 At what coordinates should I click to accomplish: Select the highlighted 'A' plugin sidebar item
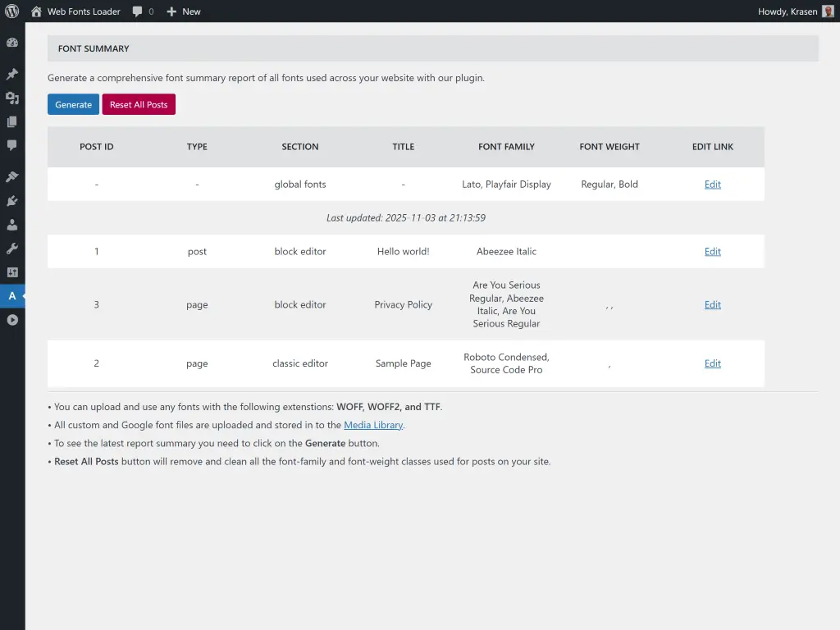[12, 296]
